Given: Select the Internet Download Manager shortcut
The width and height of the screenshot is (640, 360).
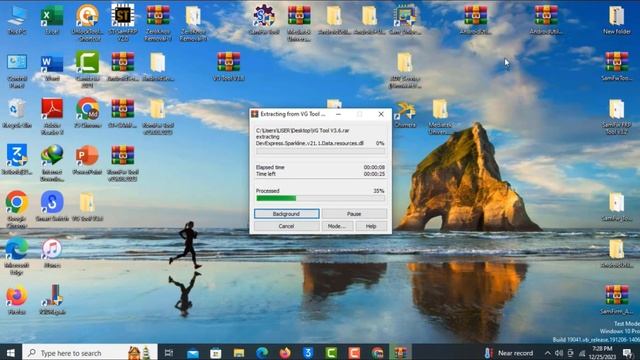Looking at the screenshot, I should pos(52,163).
